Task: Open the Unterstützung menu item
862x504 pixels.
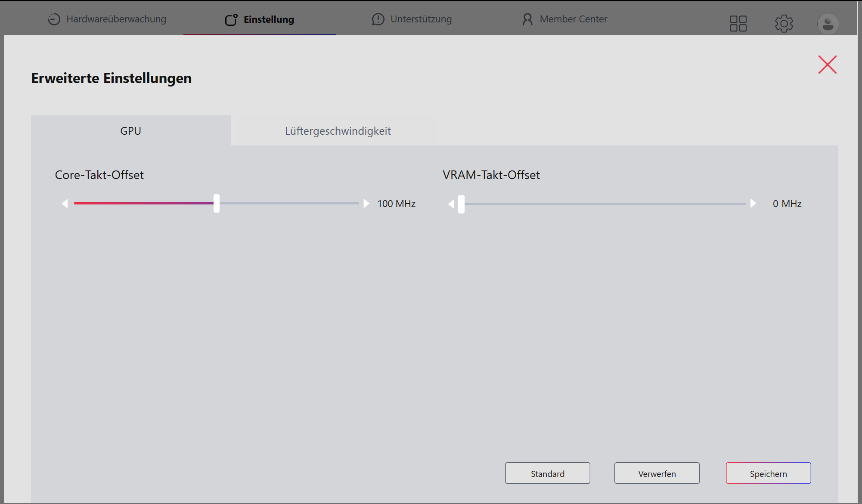Action: coord(421,19)
